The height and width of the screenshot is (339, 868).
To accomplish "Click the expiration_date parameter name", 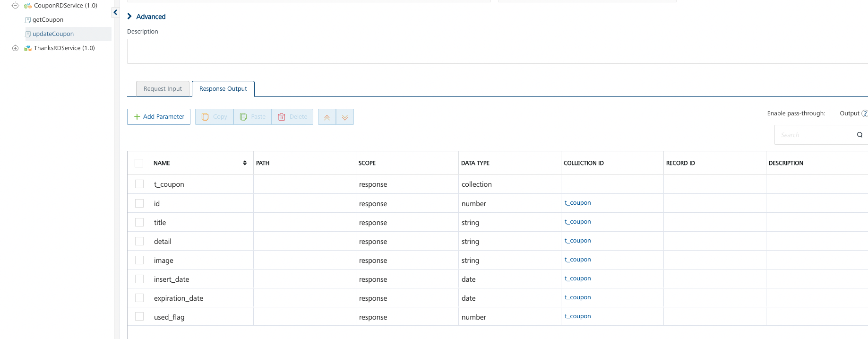I will pyautogui.click(x=179, y=298).
